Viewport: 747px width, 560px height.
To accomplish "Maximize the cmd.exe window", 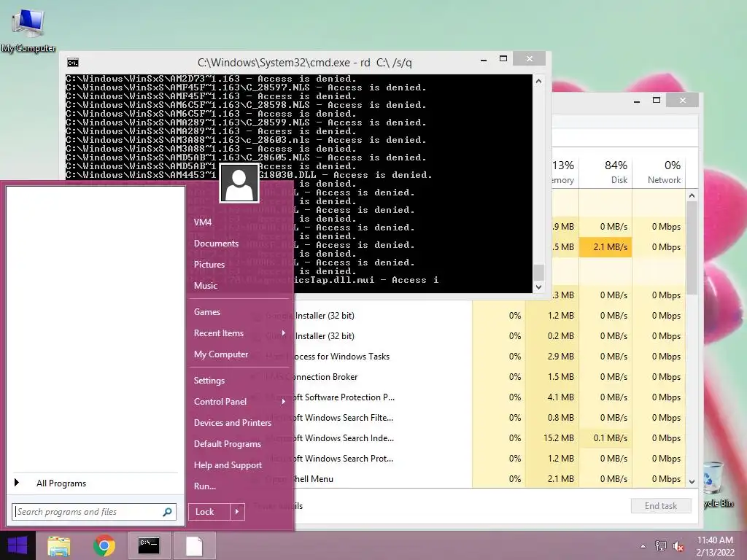I will click(x=503, y=58).
